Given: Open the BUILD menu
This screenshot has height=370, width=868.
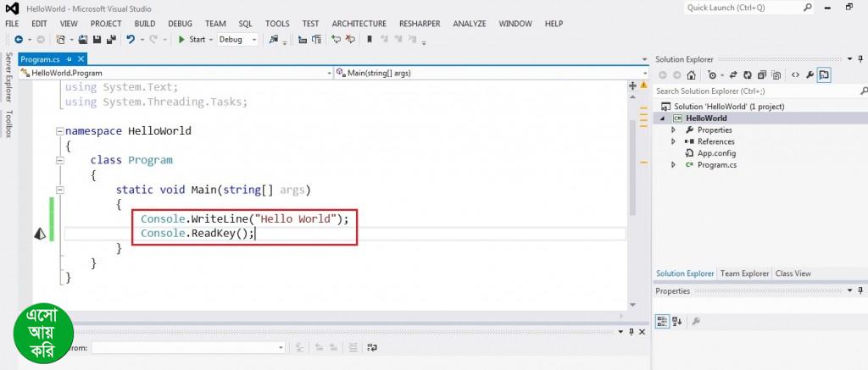Looking at the screenshot, I should [x=144, y=24].
